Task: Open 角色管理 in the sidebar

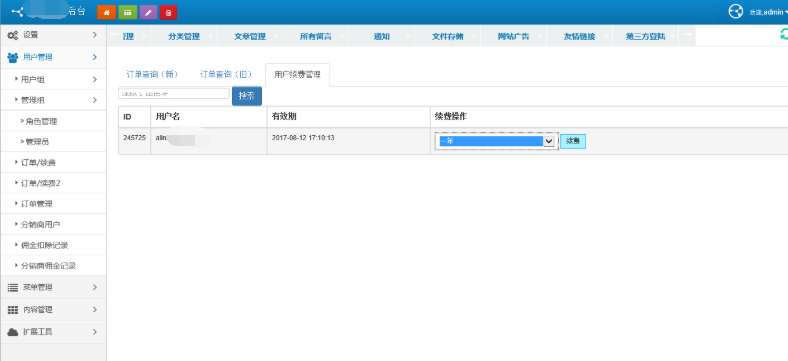Action: 42,121
